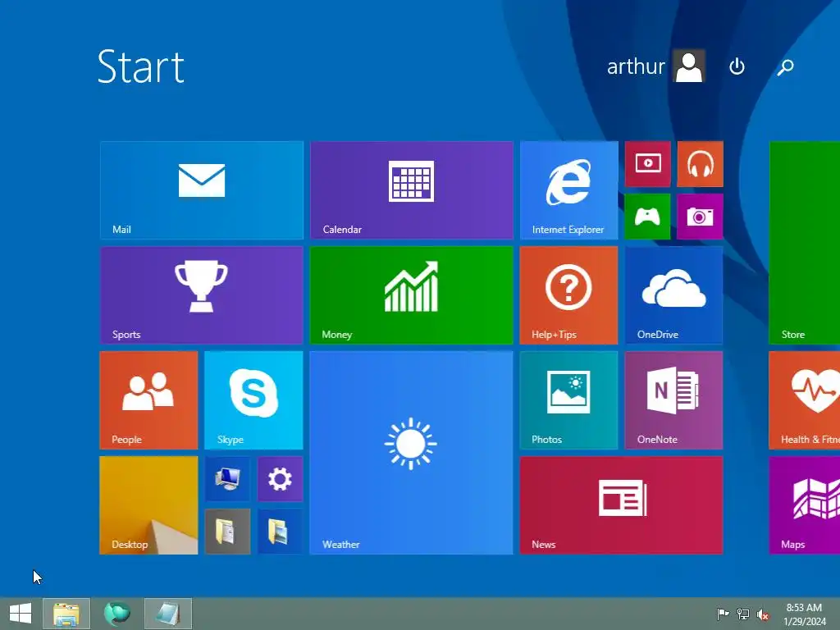840x630 pixels.
Task: Open the network tray icon
Action: click(x=743, y=614)
